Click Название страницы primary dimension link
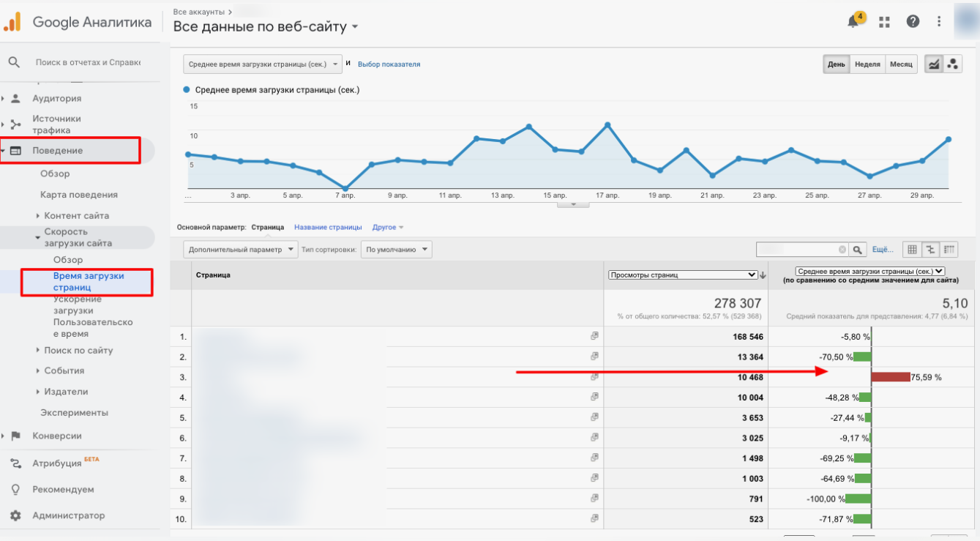Screen dimensions: 980x541 point(328,228)
